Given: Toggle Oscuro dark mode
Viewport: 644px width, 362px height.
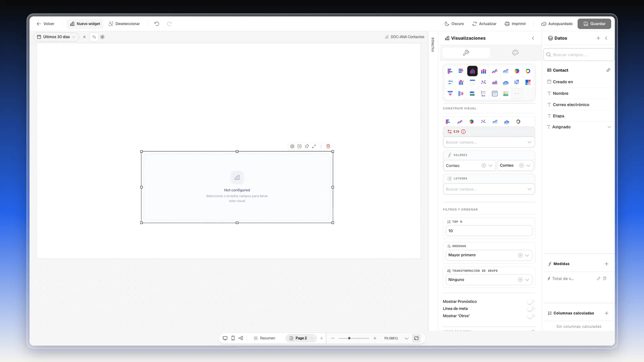Looking at the screenshot, I should [454, 24].
